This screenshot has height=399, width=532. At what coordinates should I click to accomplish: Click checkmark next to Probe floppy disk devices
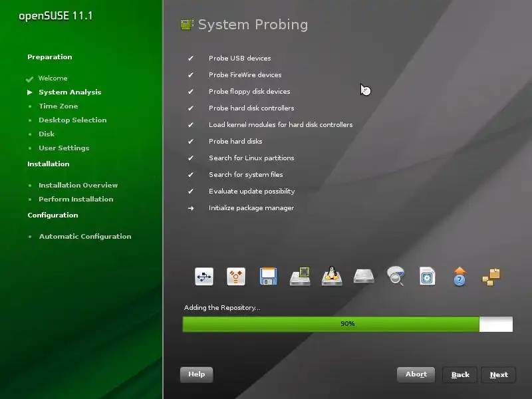click(191, 92)
